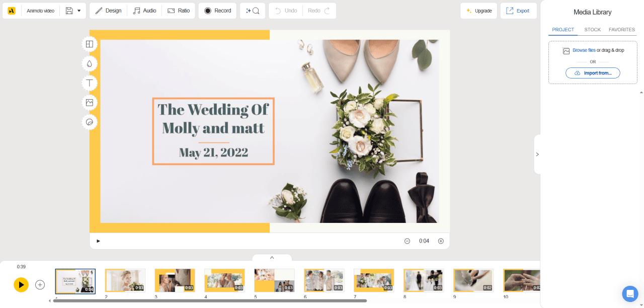Open the Media image tool
Viewport: 644px width, 308px height.
point(90,103)
